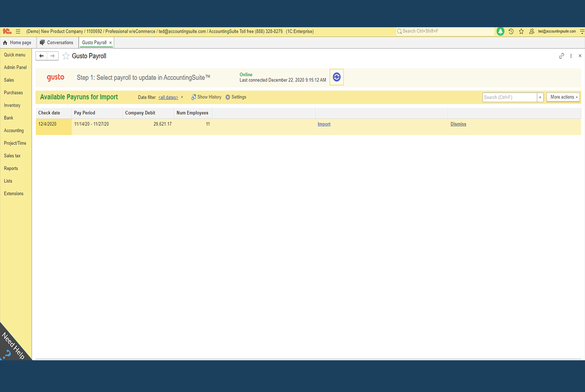This screenshot has width=585, height=392.
Task: Open the Bank section
Action: tap(9, 118)
